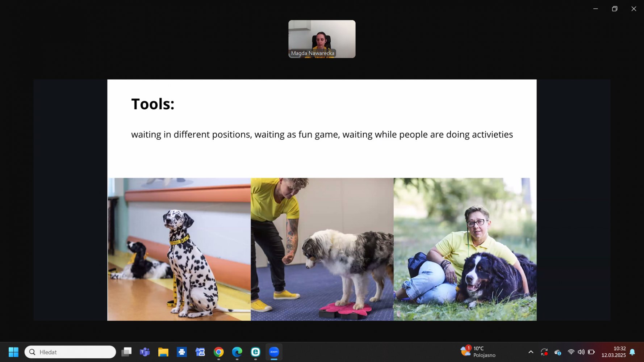Switch to Microsoft Edge in the taskbar
Image resolution: width=644 pixels, height=362 pixels.
[x=237, y=352]
